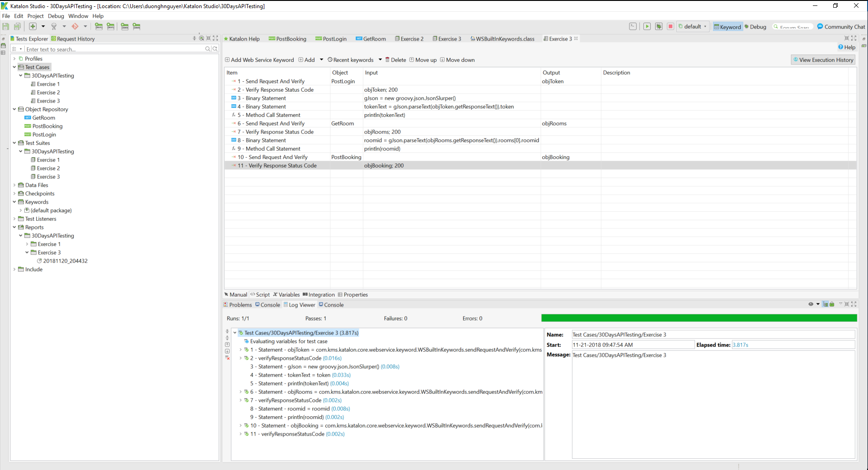Maximize the Tests Explorer panel
This screenshot has height=470, width=868.
coord(216,38)
